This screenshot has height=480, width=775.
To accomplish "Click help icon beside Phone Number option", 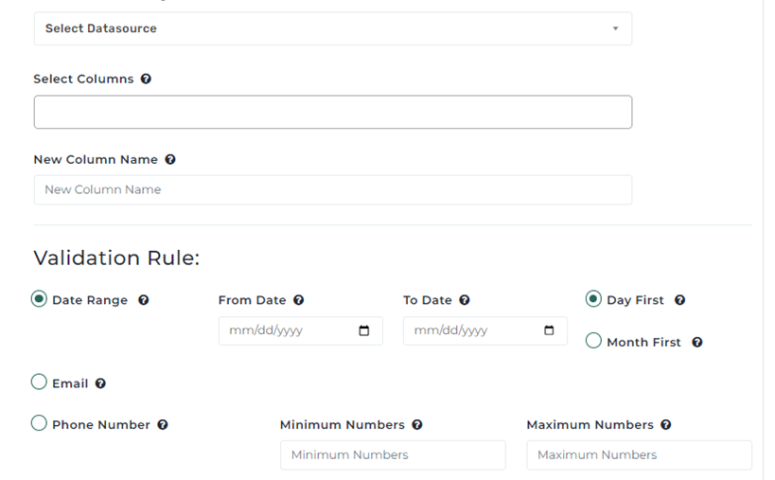I will (163, 424).
